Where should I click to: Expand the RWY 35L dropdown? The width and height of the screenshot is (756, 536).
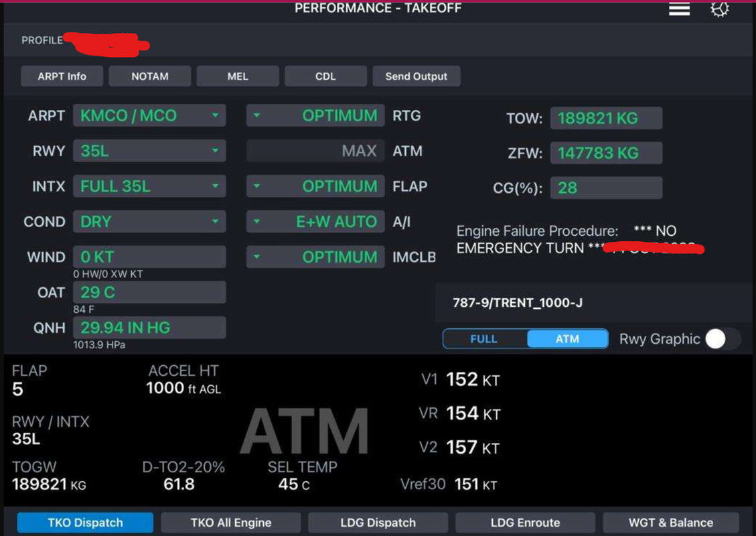pyautogui.click(x=149, y=151)
